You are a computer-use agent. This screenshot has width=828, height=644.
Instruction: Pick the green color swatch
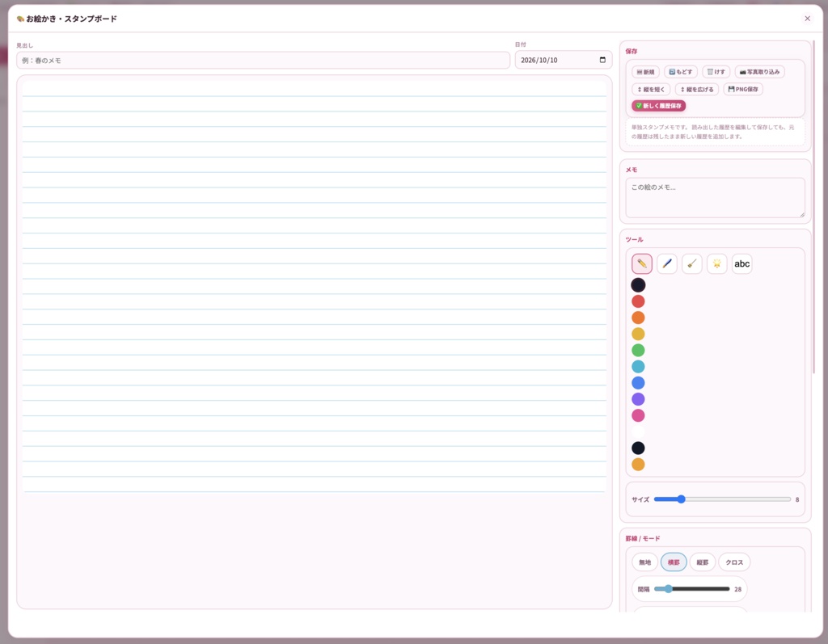coord(638,351)
